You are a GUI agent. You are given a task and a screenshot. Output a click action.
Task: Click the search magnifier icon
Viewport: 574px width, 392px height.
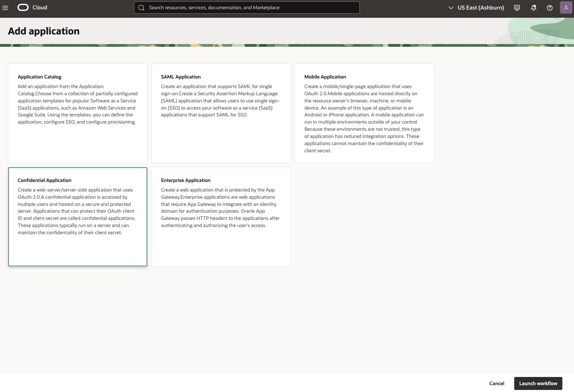[x=141, y=7]
